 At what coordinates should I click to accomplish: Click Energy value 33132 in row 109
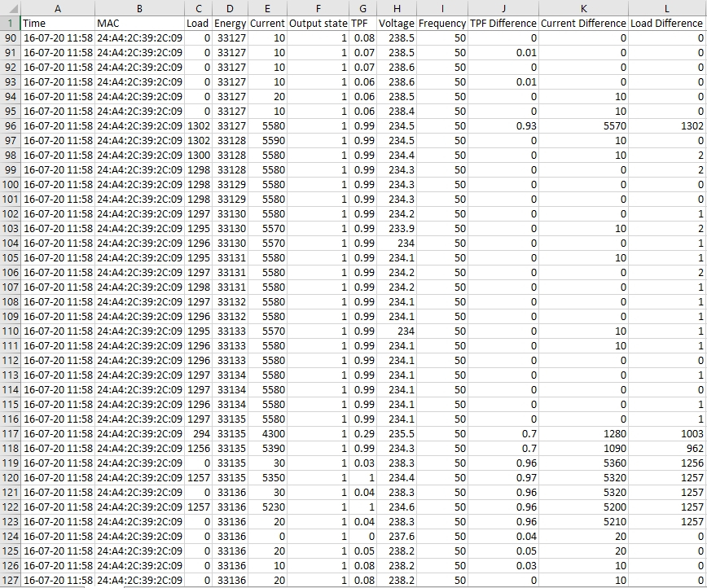[x=230, y=316]
